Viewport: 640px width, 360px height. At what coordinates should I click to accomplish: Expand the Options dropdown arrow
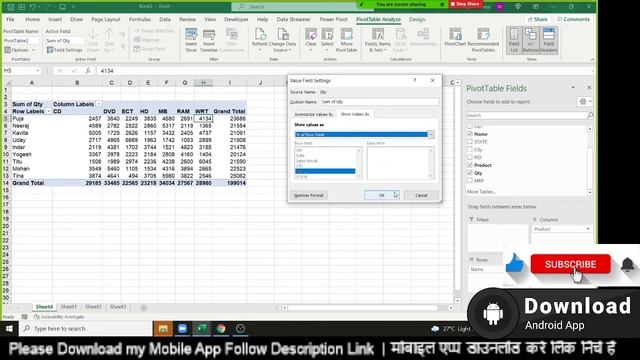[33, 50]
